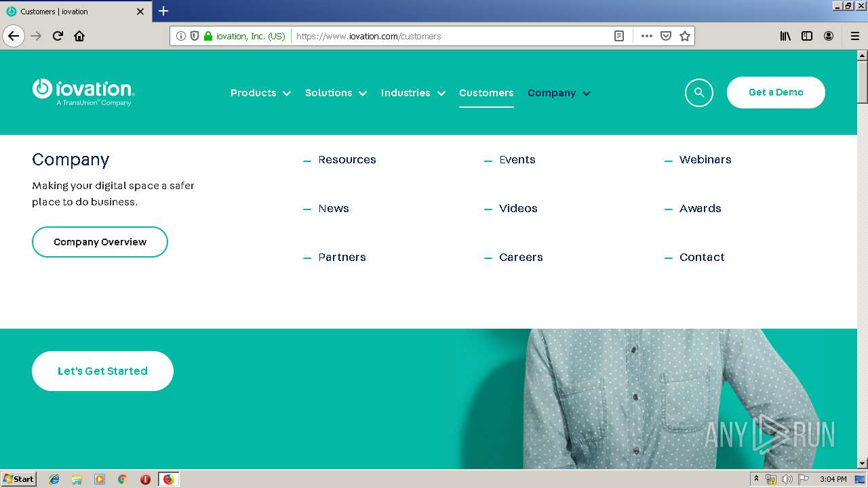
Task: Click the Get a Demo button
Action: pos(776,92)
